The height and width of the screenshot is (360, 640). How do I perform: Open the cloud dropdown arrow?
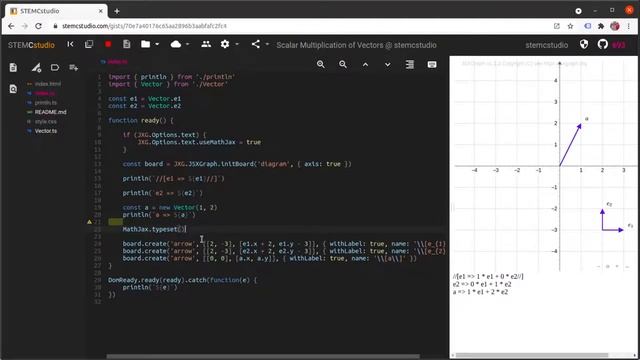187,44
